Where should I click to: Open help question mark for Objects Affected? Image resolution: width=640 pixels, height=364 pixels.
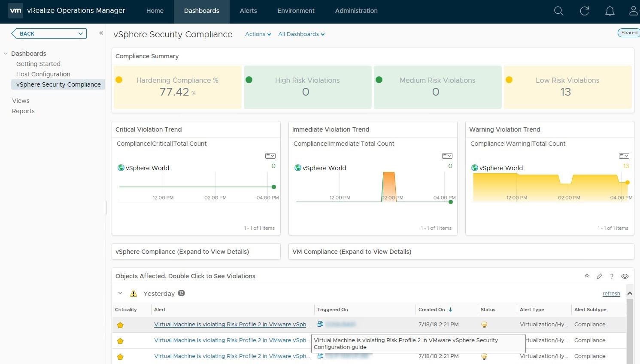(612, 276)
